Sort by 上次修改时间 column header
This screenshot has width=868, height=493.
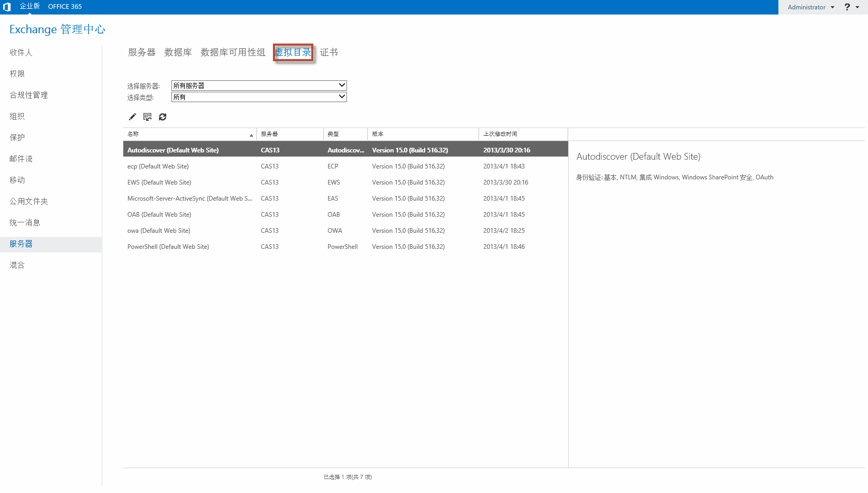[500, 134]
